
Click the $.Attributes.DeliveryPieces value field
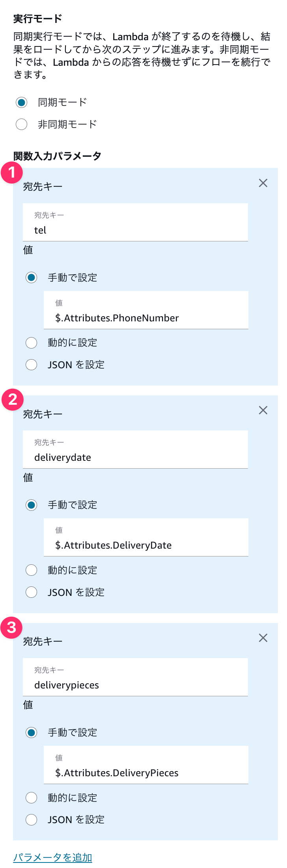pyautogui.click(x=146, y=765)
